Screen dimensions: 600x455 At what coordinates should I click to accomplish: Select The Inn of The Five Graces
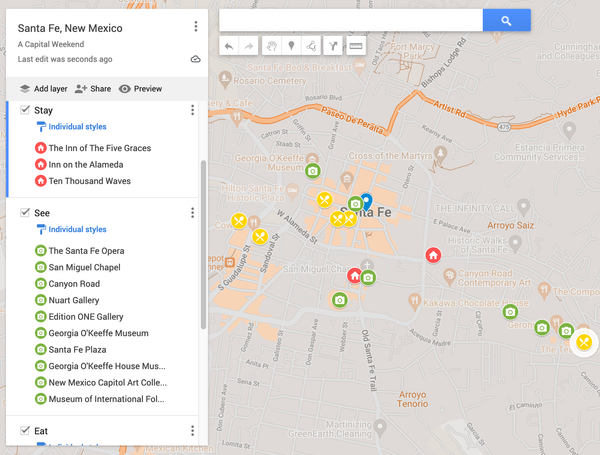coord(100,148)
